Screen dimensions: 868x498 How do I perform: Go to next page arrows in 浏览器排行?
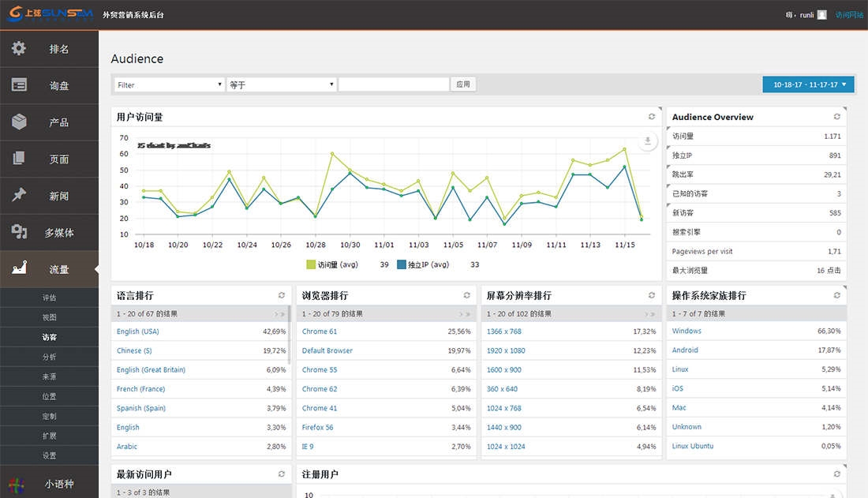465,314
